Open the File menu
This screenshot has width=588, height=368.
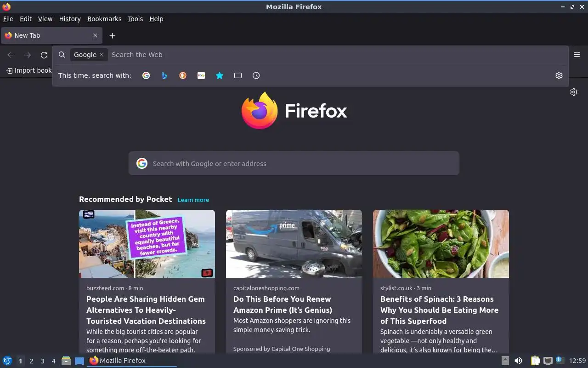pos(8,19)
